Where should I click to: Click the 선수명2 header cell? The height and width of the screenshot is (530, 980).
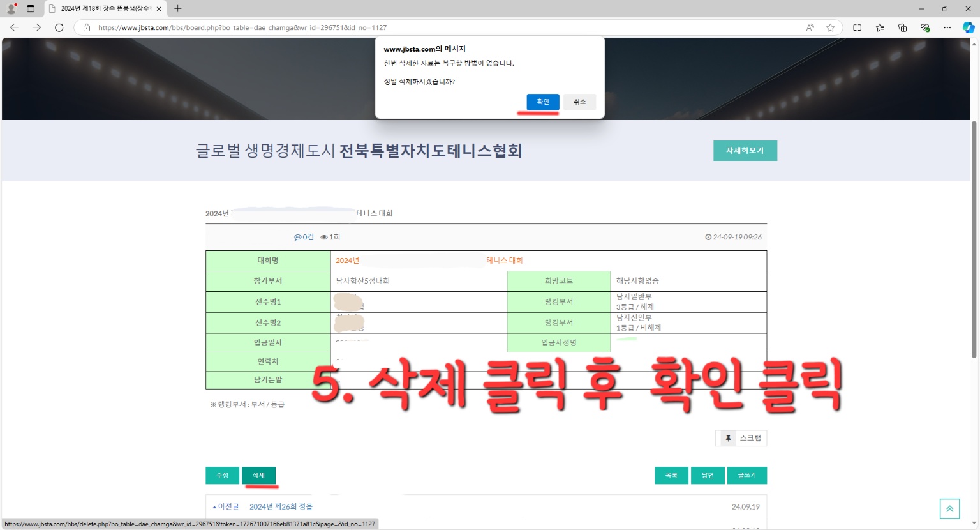[x=268, y=323]
